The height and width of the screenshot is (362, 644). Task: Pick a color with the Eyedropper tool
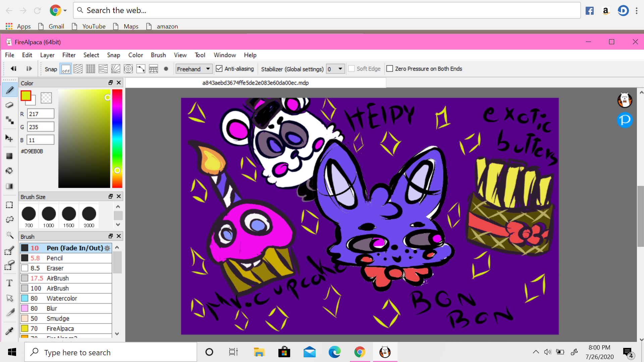pos(9,330)
